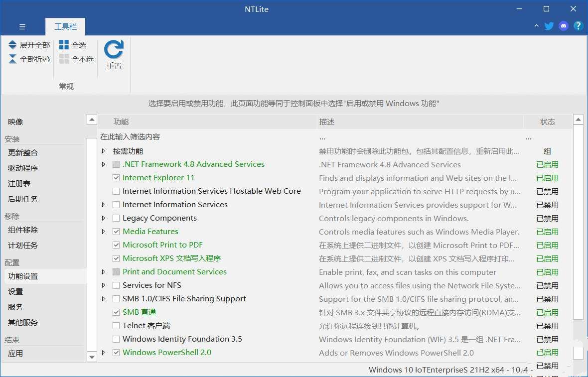This screenshot has height=377, width=588.
Task: Expand the Media Features tree item
Action: pyautogui.click(x=104, y=232)
